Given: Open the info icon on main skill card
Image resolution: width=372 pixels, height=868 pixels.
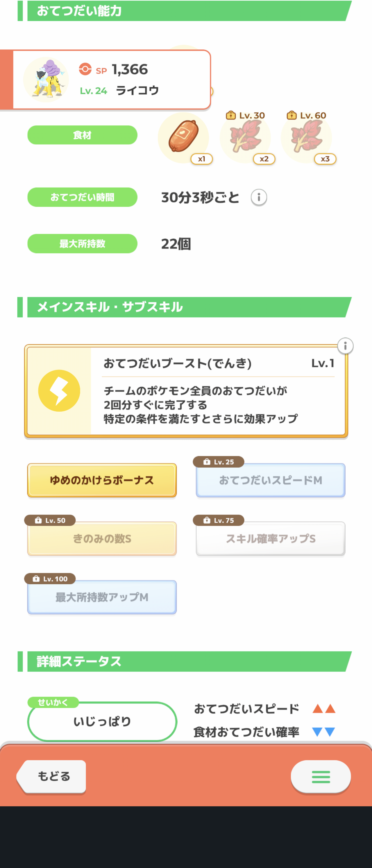Looking at the screenshot, I should pyautogui.click(x=345, y=346).
